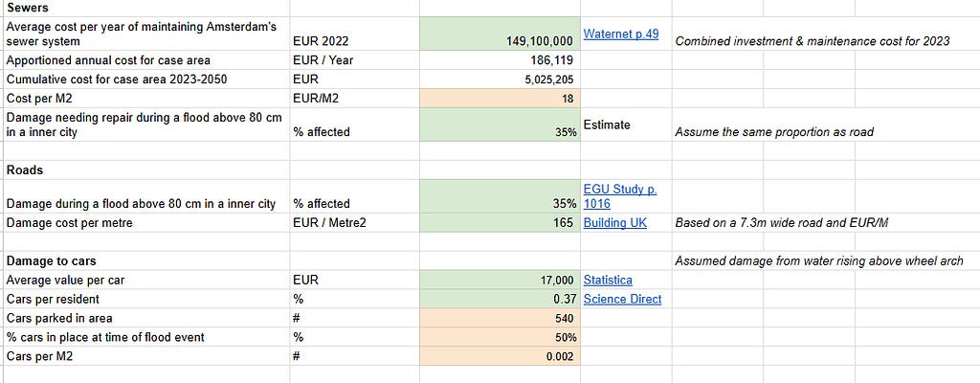Viewport: 980px width, 383px height.
Task: Select the average car value 17,000
Action: point(500,281)
